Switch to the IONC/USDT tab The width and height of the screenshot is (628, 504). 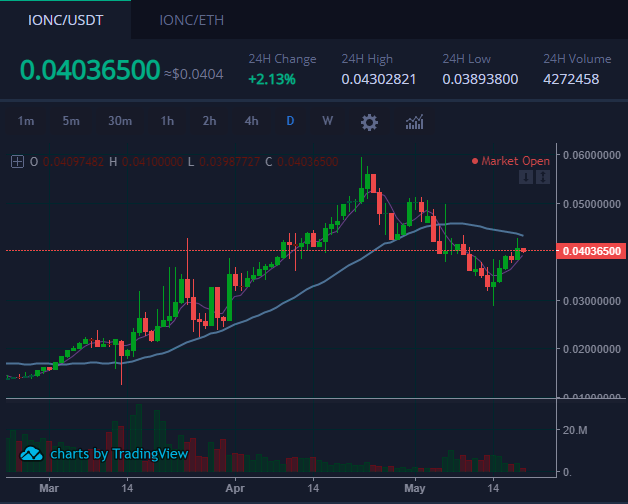[65, 20]
